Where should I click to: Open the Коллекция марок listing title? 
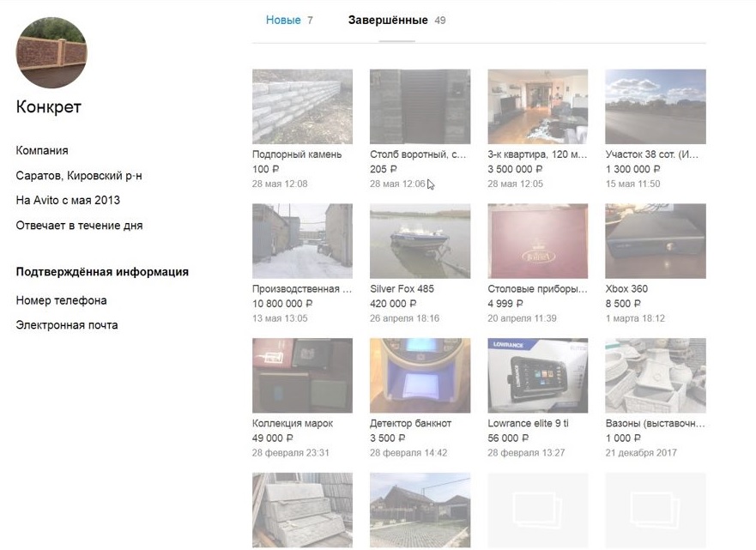coord(293,423)
